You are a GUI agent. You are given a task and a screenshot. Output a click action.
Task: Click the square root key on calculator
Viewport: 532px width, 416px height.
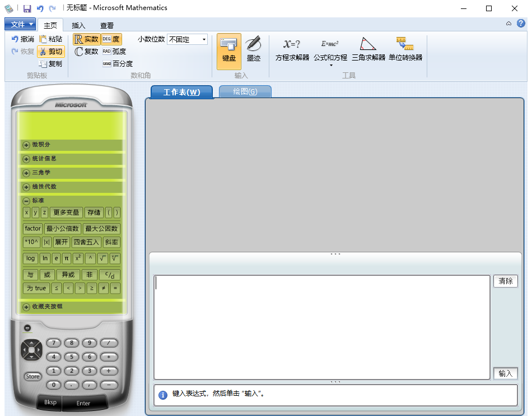tap(102, 258)
